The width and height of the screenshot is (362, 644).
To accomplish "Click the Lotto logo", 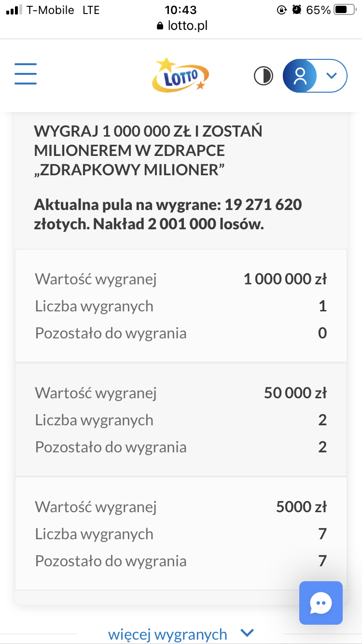I will pyautogui.click(x=181, y=75).
